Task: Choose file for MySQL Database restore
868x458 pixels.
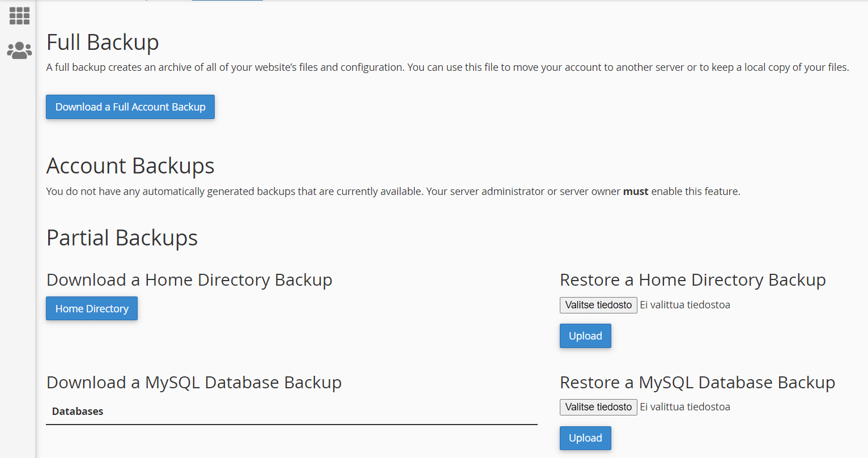Action: pyautogui.click(x=598, y=407)
